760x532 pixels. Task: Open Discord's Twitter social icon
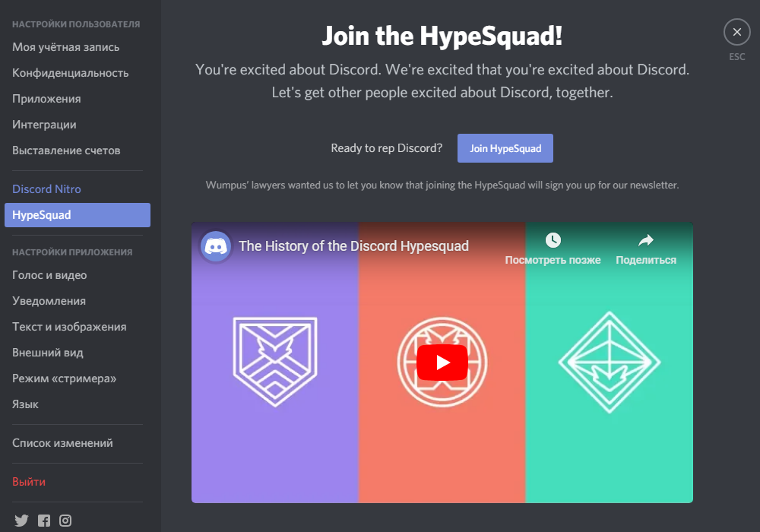pyautogui.click(x=21, y=521)
